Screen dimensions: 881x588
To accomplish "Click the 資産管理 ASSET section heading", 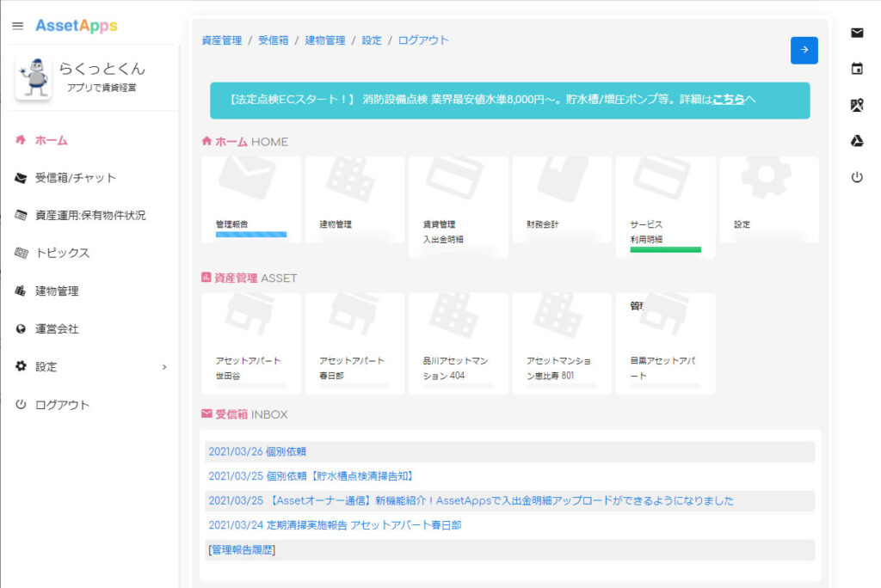I will point(250,278).
